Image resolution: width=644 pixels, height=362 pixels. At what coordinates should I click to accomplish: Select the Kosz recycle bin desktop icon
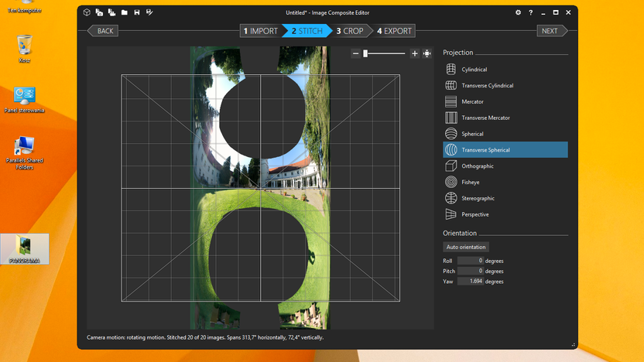[24, 49]
